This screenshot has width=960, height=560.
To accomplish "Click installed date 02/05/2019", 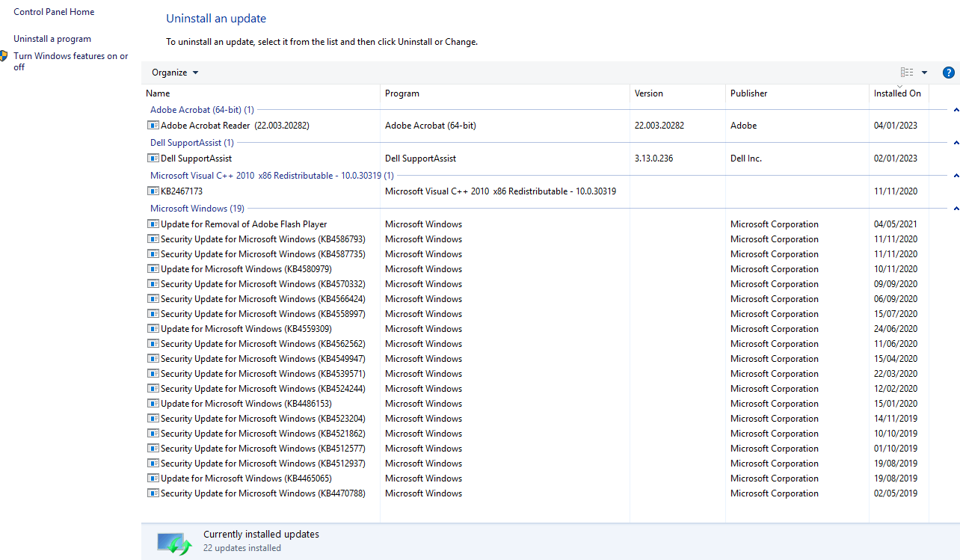I will click(896, 493).
